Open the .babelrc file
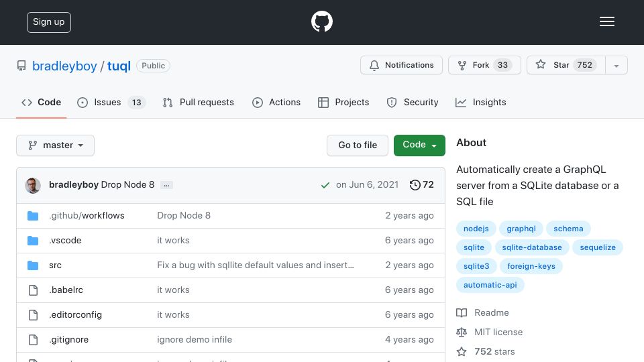644x362 pixels. point(66,290)
